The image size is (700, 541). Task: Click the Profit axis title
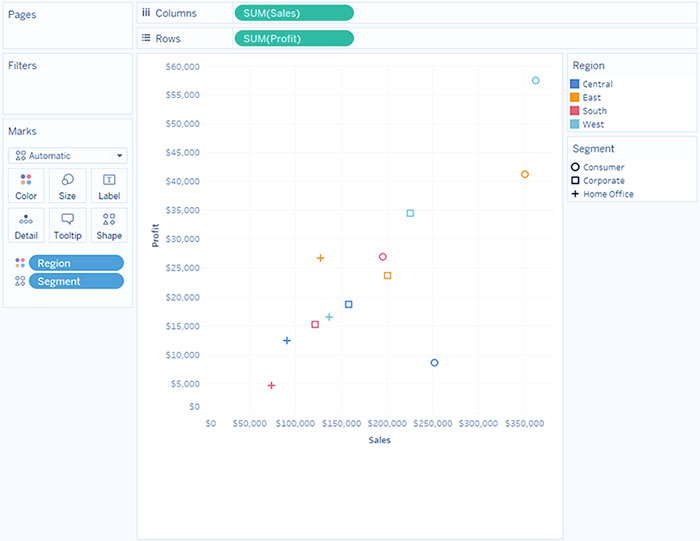[x=155, y=236]
